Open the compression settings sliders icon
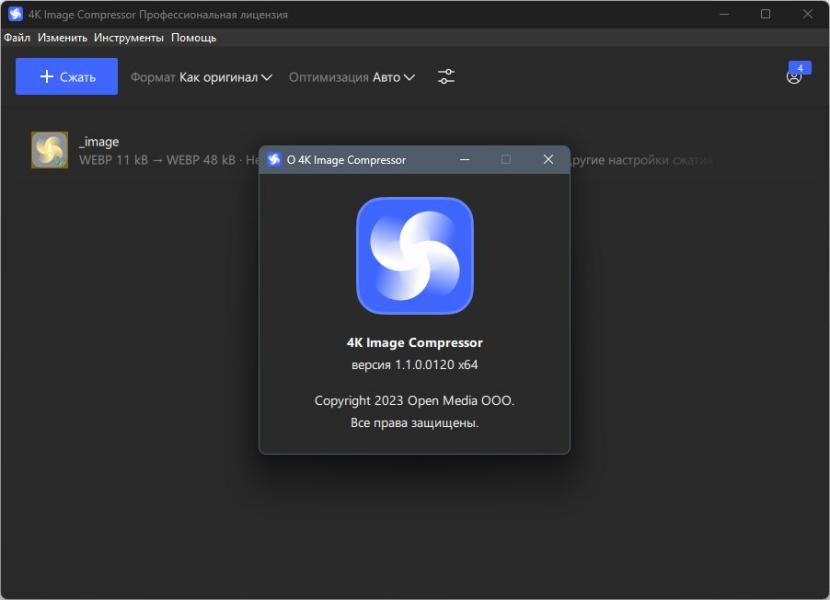Screen dimensions: 830x600 446,77
